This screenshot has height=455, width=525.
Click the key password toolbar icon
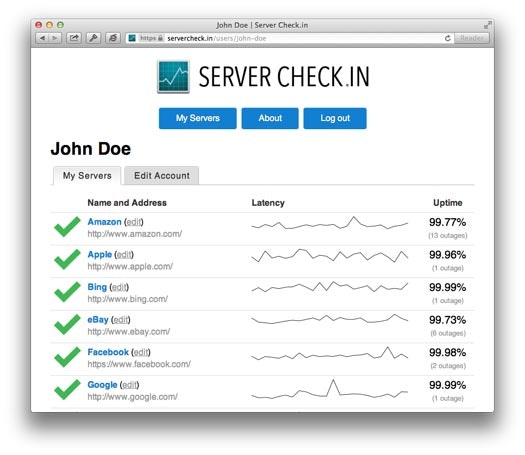click(x=93, y=38)
